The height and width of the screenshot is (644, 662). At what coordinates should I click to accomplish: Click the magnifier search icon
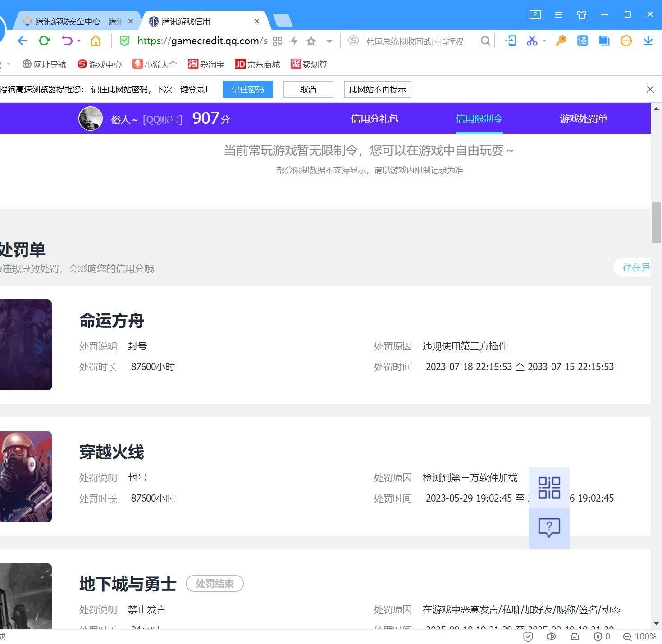485,41
